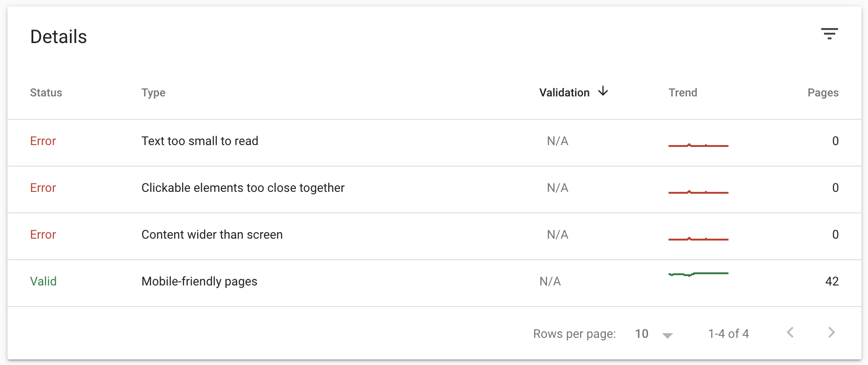The image size is (868, 365).
Task: Go to the next page chevron
Action: click(x=831, y=333)
